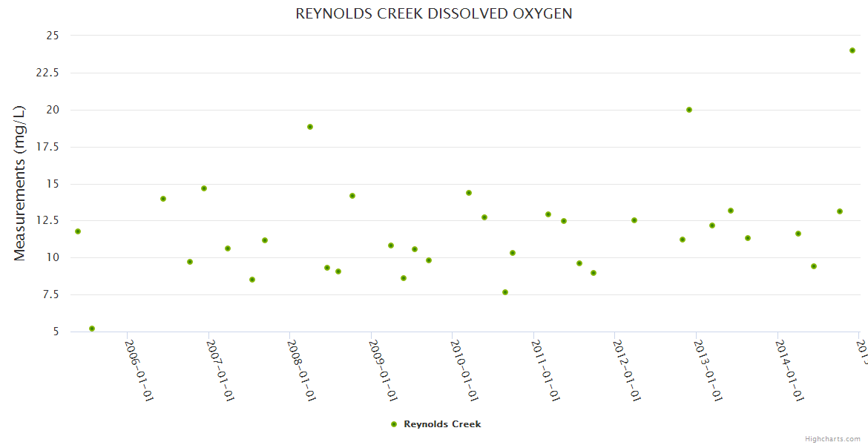Click the Measurements (mg/L) y-axis title
This screenshot has width=868, height=445.
[x=20, y=182]
